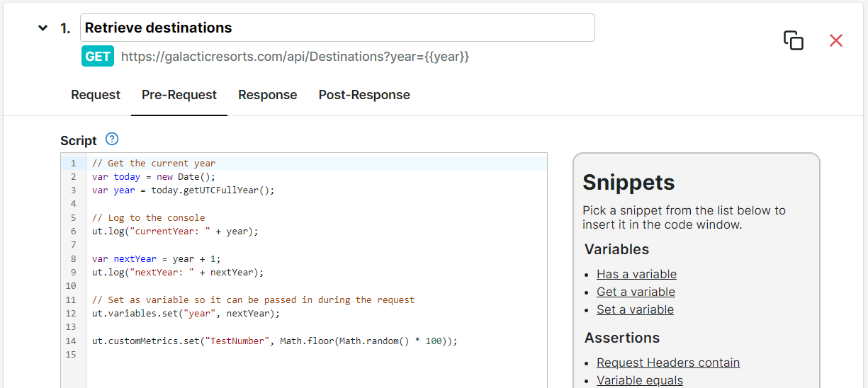Click the ut.log currentYear code line
868x388 pixels.
click(176, 232)
